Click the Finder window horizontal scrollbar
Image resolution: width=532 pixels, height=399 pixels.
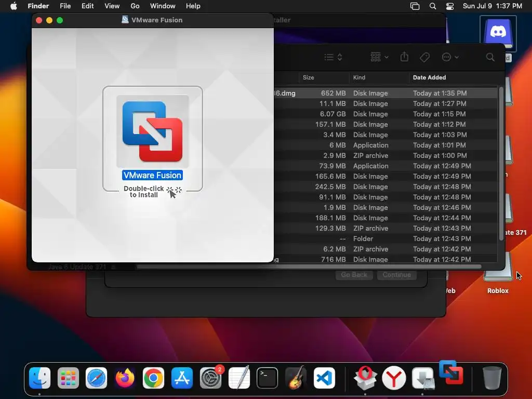(309, 267)
